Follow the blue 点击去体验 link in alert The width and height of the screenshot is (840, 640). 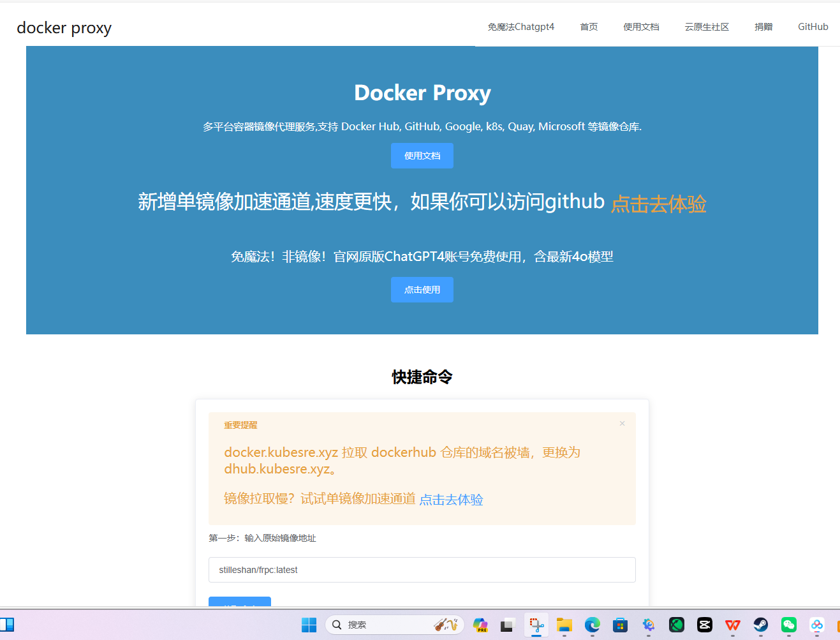coord(451,500)
